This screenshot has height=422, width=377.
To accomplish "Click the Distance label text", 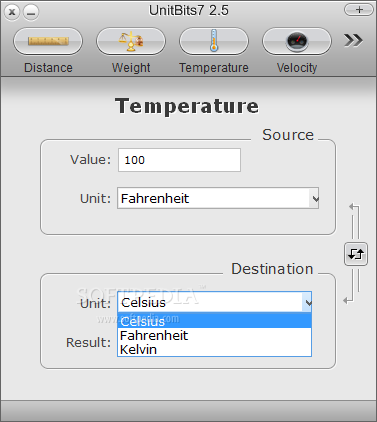I will pos(48,68).
